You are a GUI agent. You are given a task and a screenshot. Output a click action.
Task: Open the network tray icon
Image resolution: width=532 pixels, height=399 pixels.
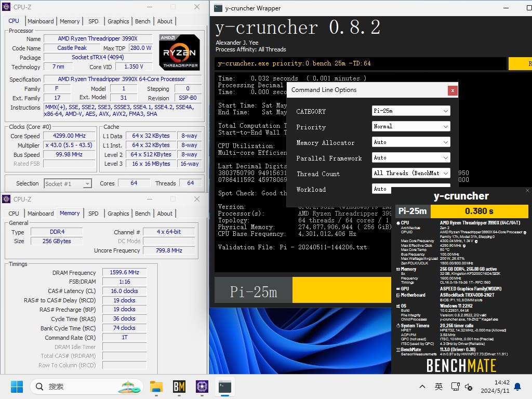click(455, 387)
